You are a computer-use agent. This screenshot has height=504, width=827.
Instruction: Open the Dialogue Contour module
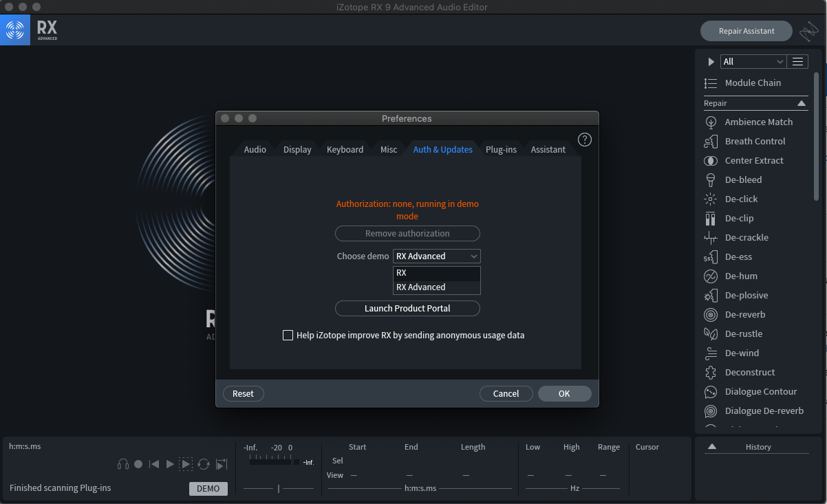[761, 391]
